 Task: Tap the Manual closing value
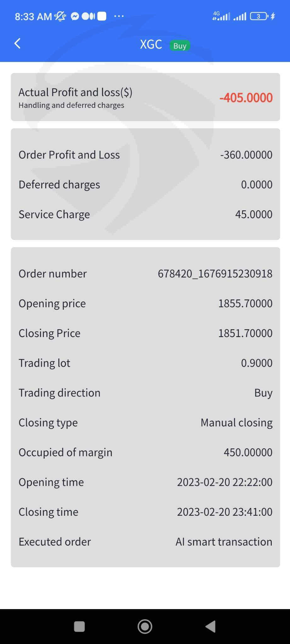[236, 423]
